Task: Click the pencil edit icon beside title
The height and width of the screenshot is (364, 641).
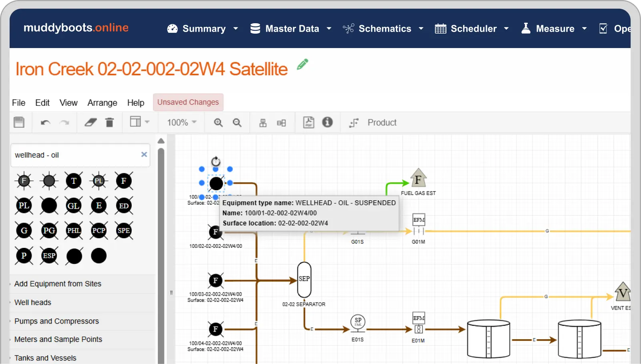Action: point(303,64)
